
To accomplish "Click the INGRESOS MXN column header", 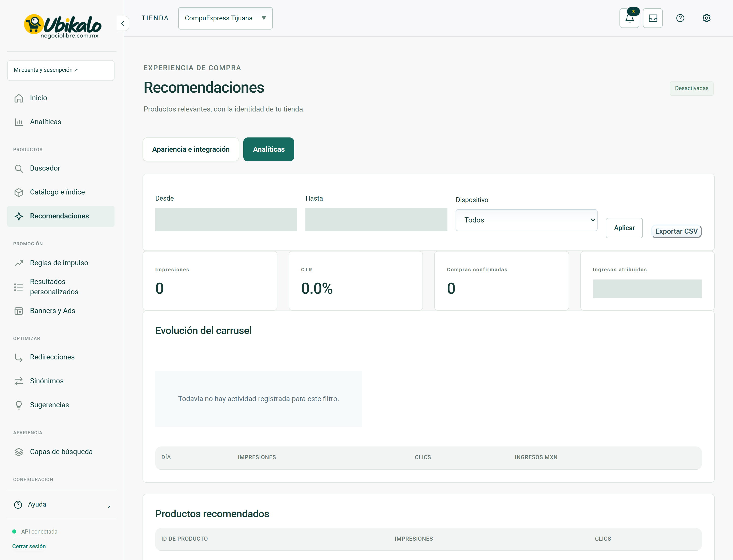I will 536,457.
